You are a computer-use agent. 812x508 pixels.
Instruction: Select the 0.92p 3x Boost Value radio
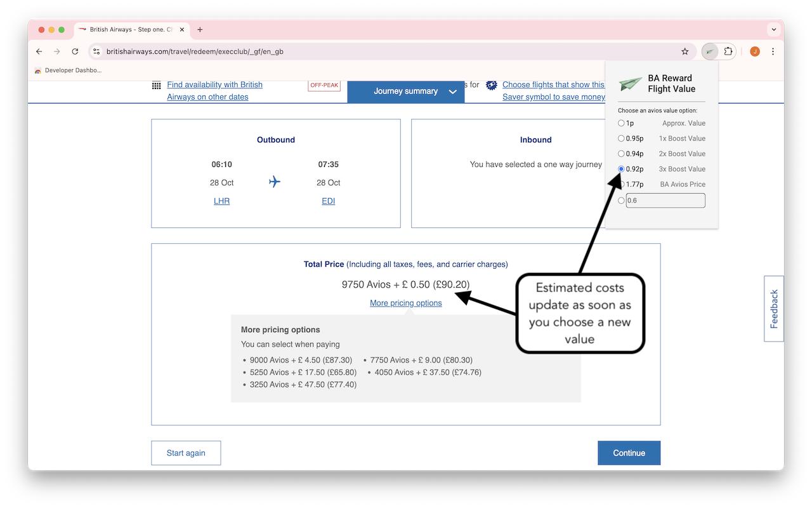click(621, 169)
